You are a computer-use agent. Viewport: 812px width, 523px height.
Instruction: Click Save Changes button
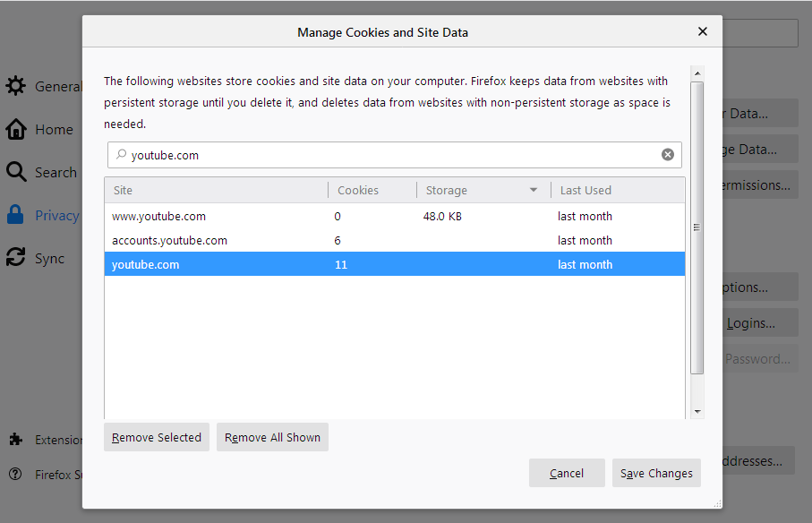(x=656, y=473)
